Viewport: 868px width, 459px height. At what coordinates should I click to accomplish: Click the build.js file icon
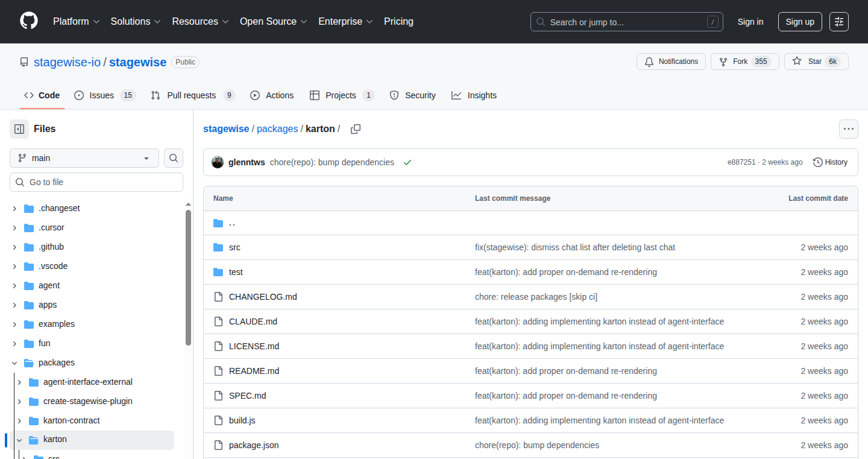[218, 420]
